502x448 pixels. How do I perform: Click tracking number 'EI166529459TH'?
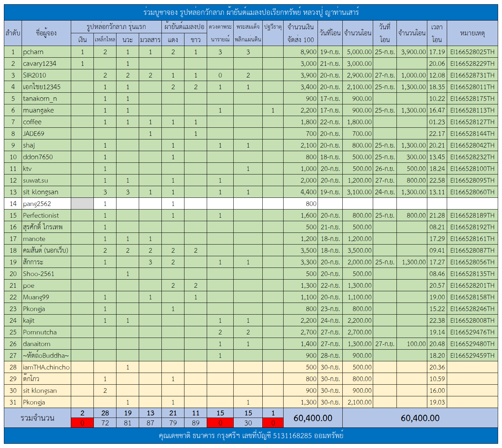(472, 356)
